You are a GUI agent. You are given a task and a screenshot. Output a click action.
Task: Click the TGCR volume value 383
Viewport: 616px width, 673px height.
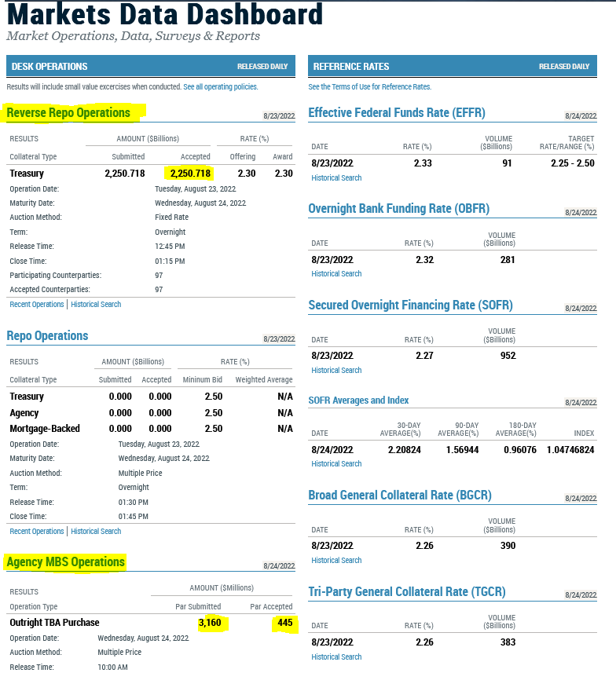click(508, 642)
